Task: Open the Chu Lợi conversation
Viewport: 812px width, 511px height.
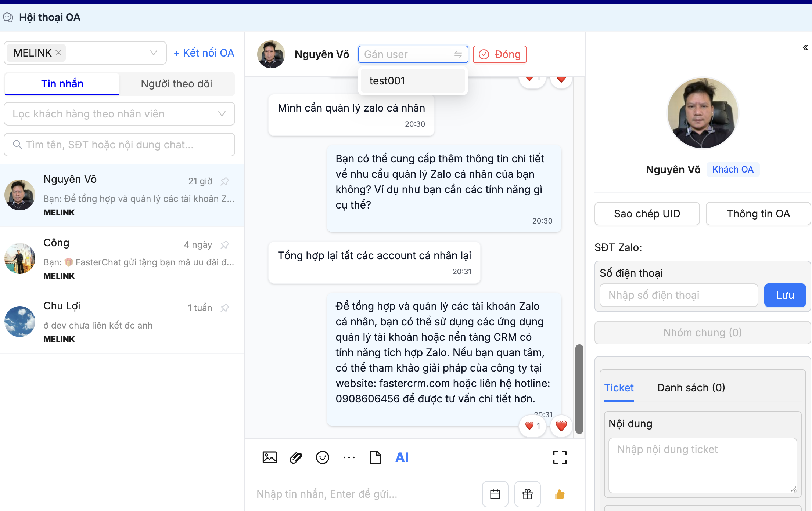Action: tap(122, 322)
